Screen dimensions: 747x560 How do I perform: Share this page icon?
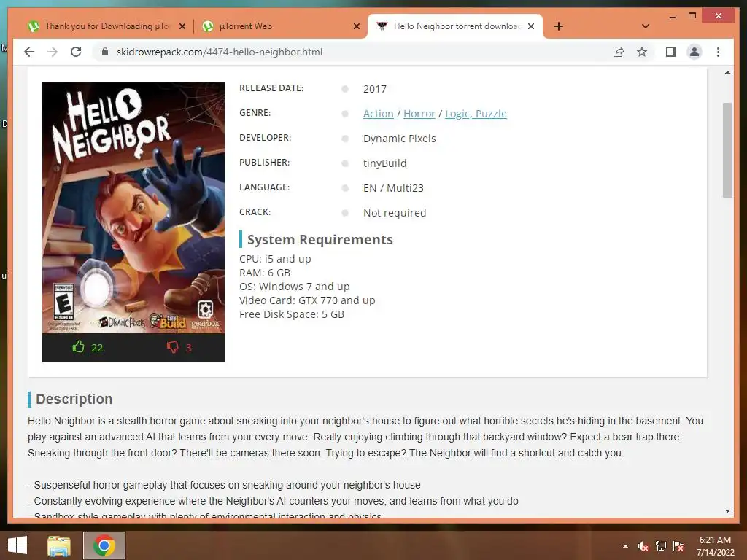[619, 52]
